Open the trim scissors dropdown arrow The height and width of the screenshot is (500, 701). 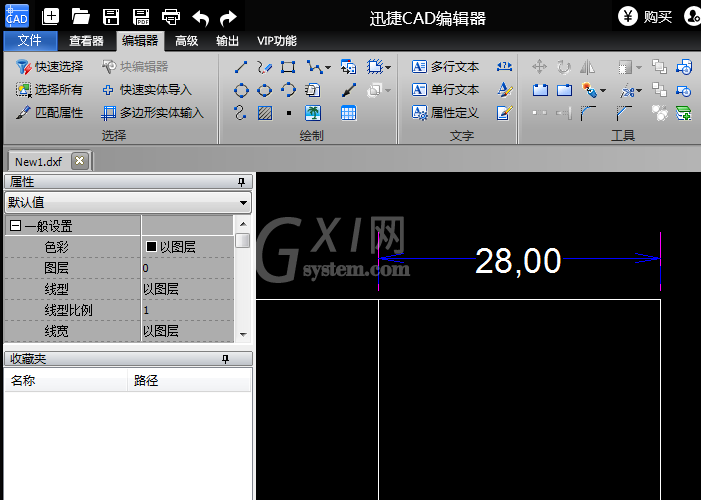[639, 91]
